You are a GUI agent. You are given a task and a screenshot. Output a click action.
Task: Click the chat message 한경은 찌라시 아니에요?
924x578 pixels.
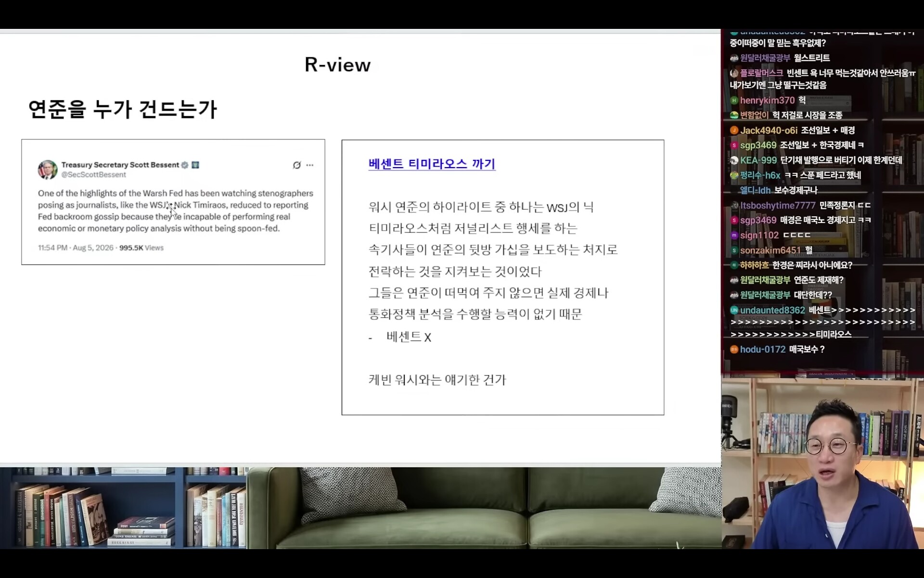coord(812,265)
